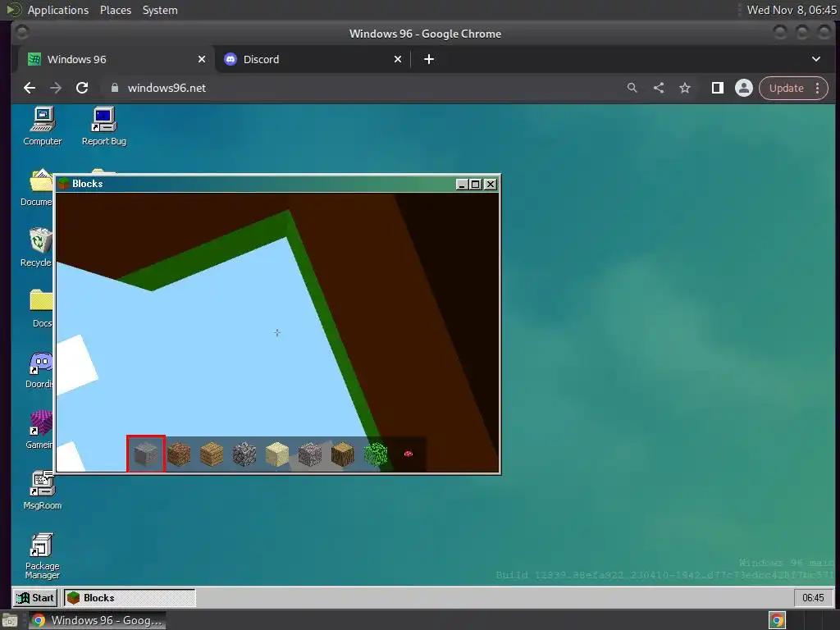Select the red mushroom in the hotbar
Viewport: 840px width, 630px height.
click(409, 454)
